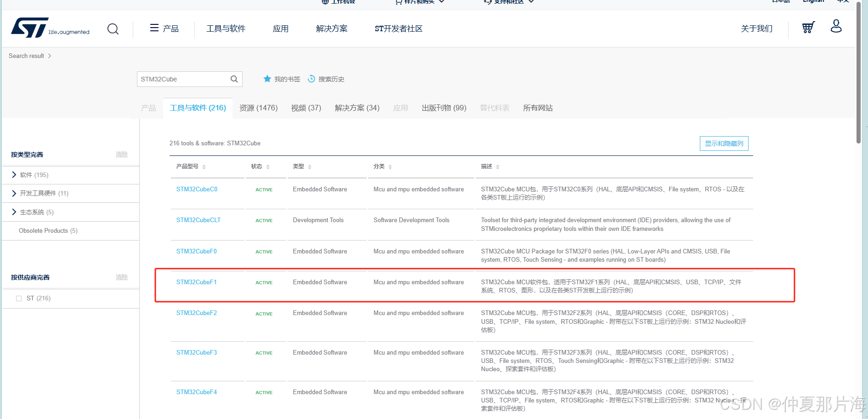Screen dimensions: 868x419
Task: Open the 关于我们 menu
Action: click(756, 29)
